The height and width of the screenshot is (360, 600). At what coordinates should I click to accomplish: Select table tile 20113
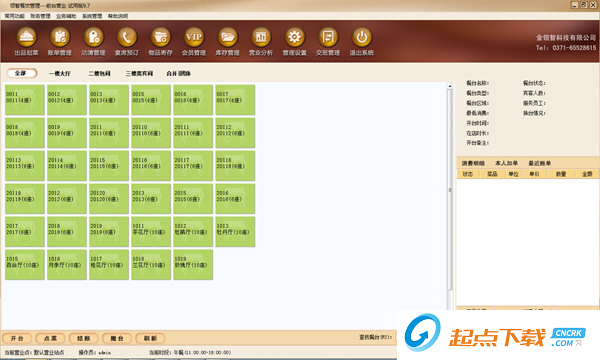pos(24,166)
